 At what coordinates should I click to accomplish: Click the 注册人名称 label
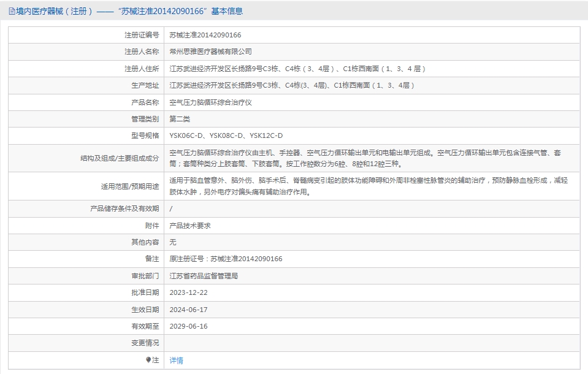142,52
